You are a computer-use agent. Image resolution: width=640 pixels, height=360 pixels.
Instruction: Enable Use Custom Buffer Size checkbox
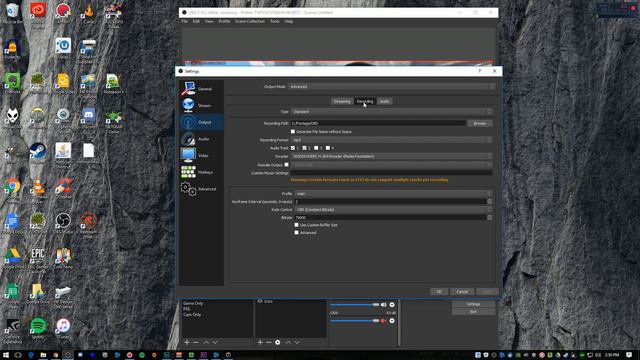pyautogui.click(x=296, y=225)
